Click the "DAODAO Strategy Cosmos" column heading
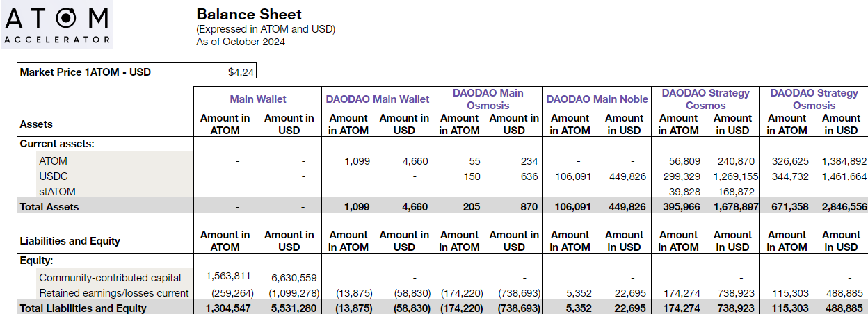Image resolution: width=868 pixels, height=314 pixels. tap(706, 99)
